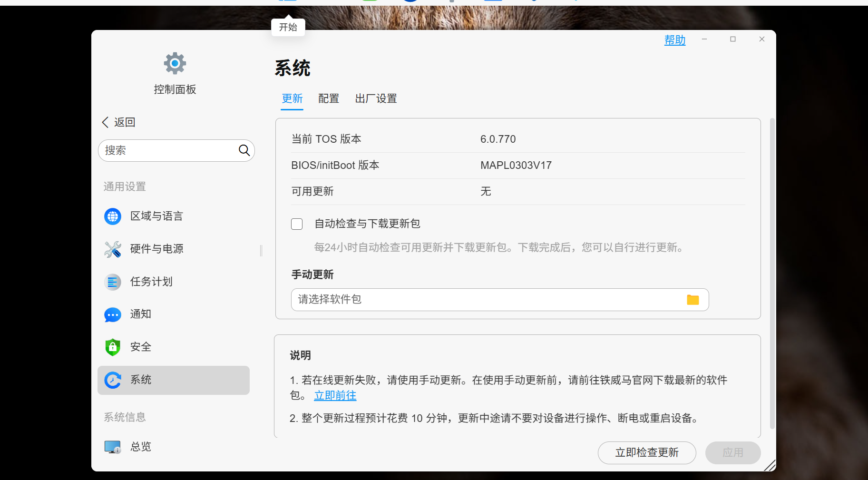The height and width of the screenshot is (480, 868).
Task: Click the Control Panel gear icon
Action: 175,63
